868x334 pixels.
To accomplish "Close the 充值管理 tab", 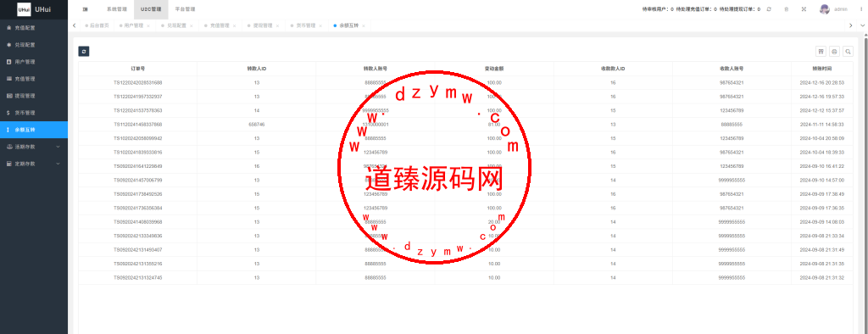I will coord(234,26).
